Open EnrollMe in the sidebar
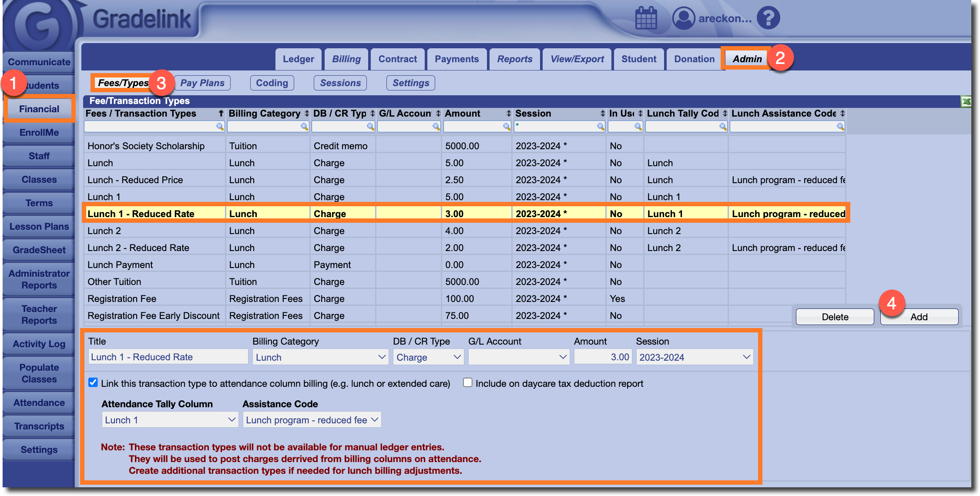The image size is (980, 496). pyautogui.click(x=39, y=133)
